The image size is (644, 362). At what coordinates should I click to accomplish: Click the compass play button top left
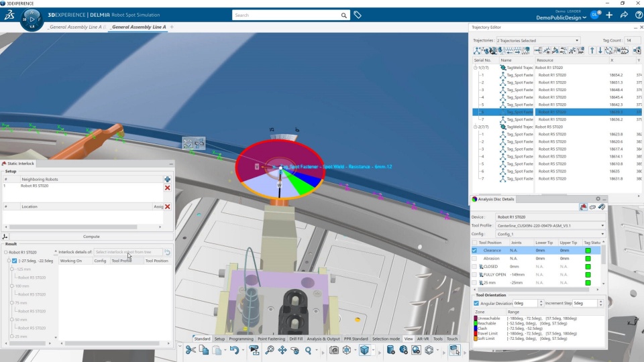pos(32,19)
